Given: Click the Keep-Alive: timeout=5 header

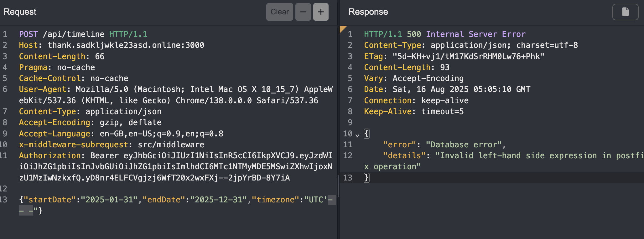Looking at the screenshot, I should coord(414,111).
